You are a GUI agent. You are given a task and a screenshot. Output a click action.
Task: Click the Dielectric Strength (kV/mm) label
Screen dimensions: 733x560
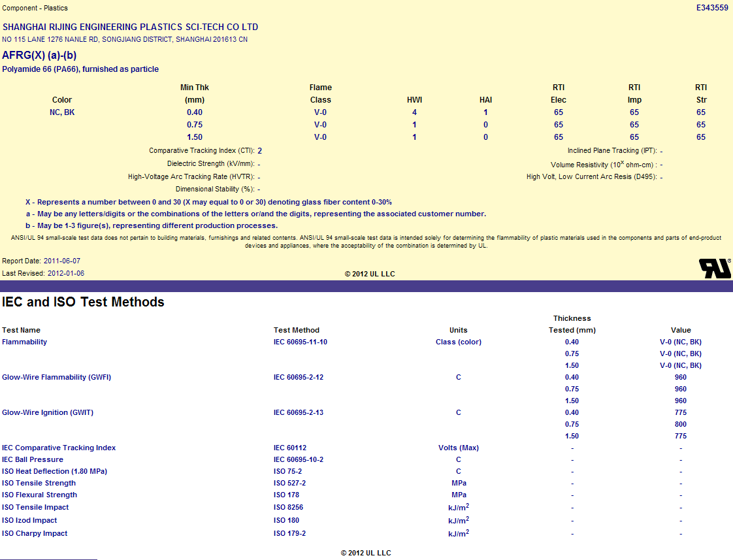211,163
